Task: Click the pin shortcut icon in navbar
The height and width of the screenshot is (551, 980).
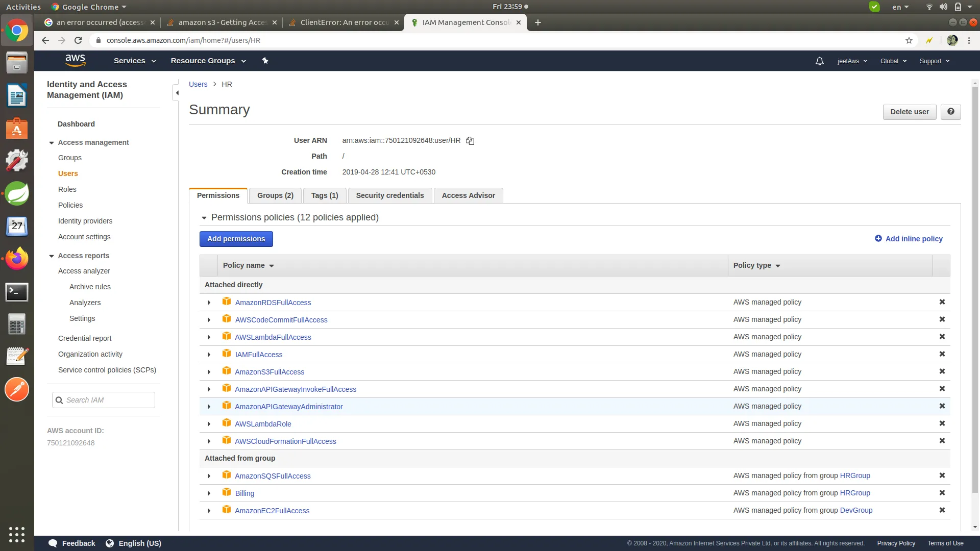Action: point(265,61)
